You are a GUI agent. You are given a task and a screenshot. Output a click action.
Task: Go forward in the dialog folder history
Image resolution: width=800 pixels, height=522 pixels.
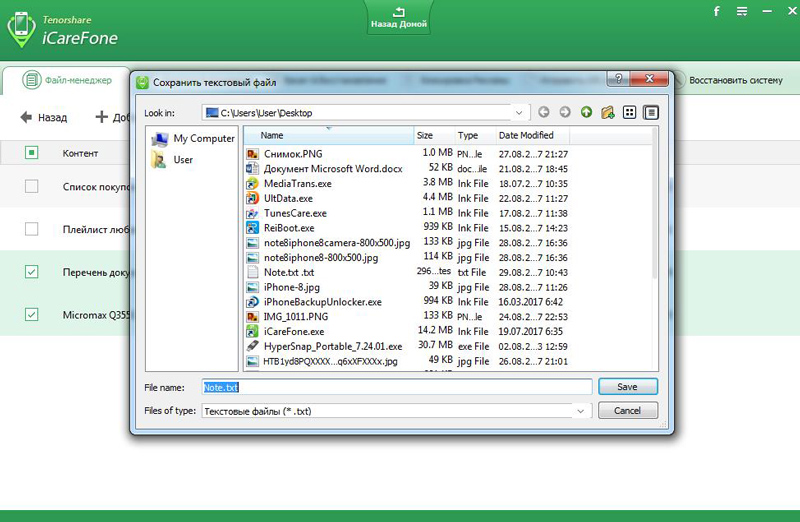coord(565,112)
